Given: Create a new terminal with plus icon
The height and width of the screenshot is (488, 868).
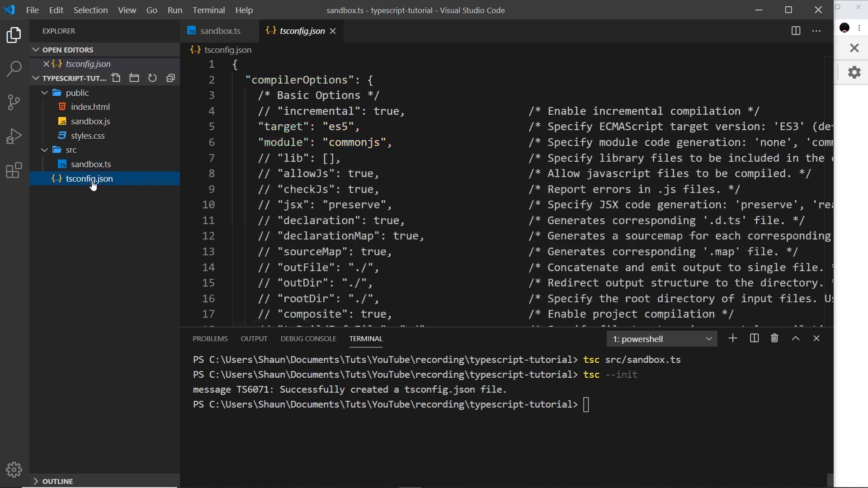Looking at the screenshot, I should coord(733,338).
